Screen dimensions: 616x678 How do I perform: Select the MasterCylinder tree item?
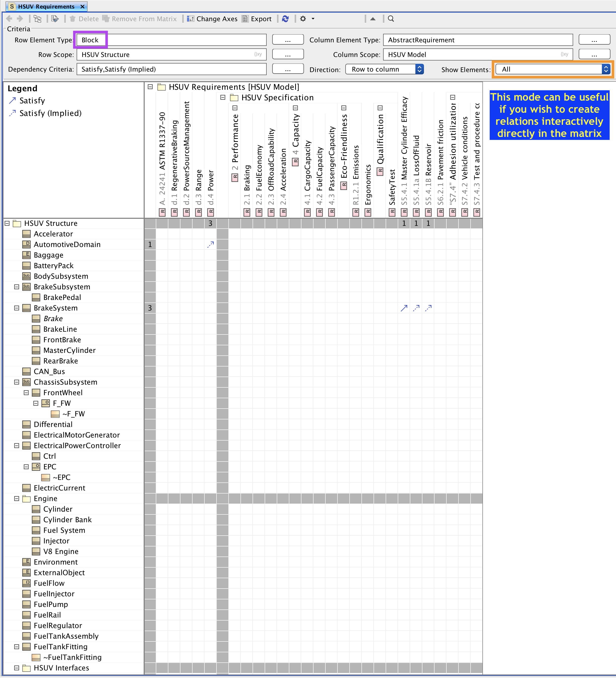(x=69, y=350)
